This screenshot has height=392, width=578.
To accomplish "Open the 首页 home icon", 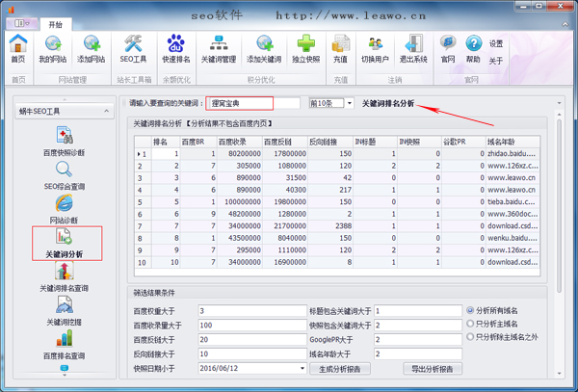I will (x=18, y=48).
